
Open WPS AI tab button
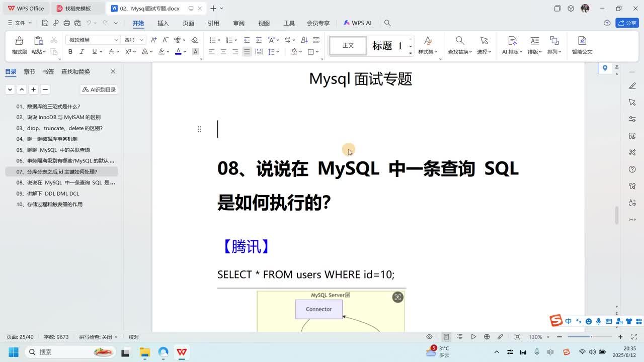pos(357,23)
